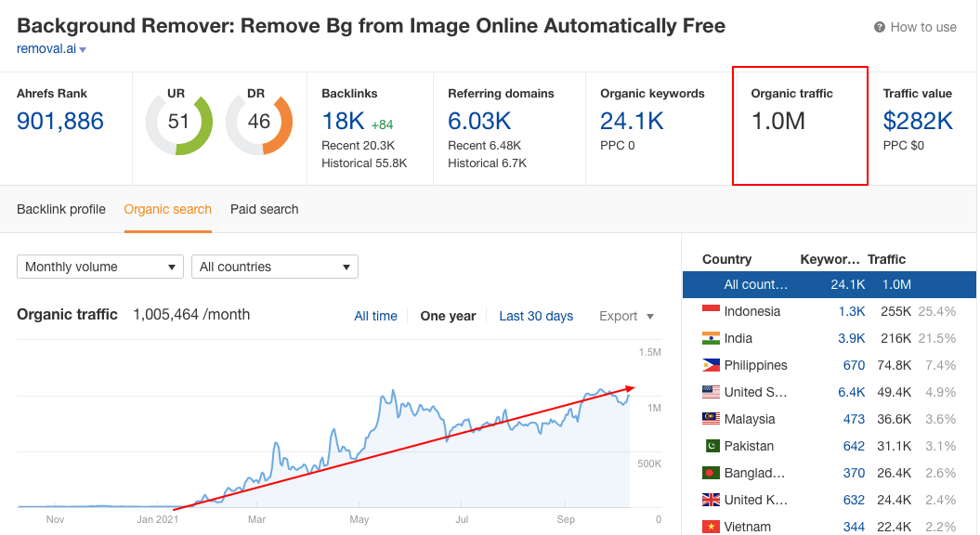Open Vietnam keyword count 344
This screenshot has height=535, width=980.
click(854, 527)
